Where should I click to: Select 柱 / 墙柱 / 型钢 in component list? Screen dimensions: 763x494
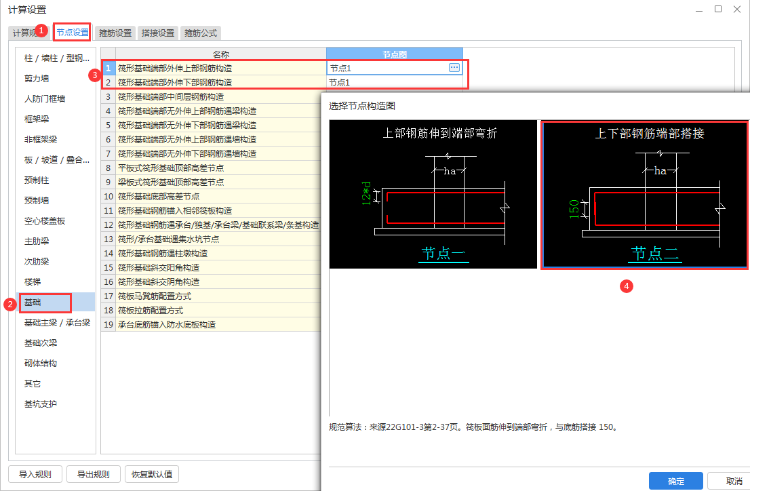(x=56, y=58)
